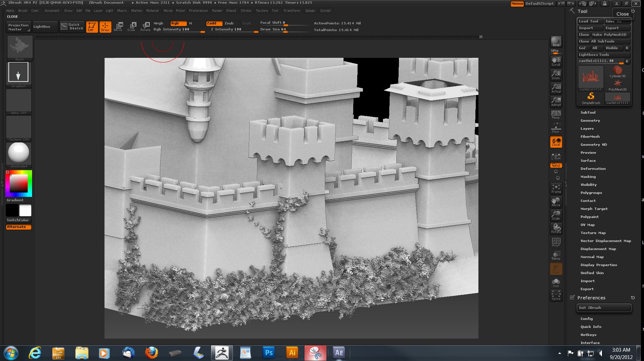
Task: Open the Brush menu
Action: [23, 10]
